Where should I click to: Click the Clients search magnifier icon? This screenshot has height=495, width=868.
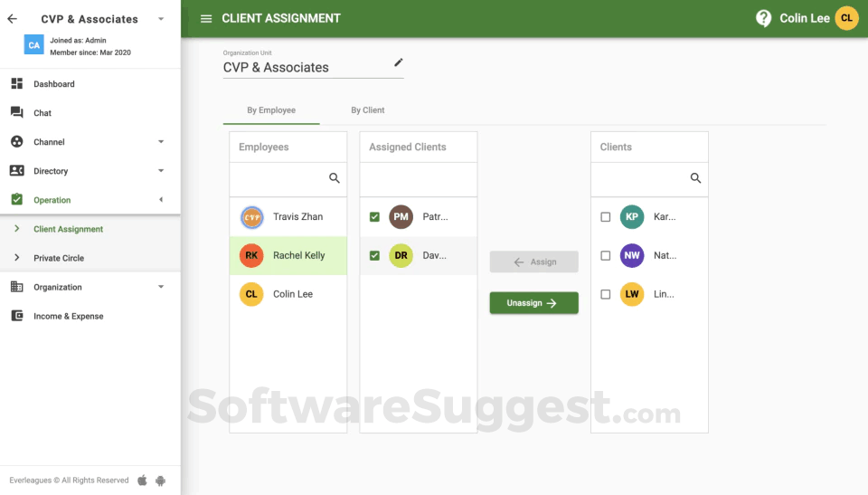[x=695, y=178]
